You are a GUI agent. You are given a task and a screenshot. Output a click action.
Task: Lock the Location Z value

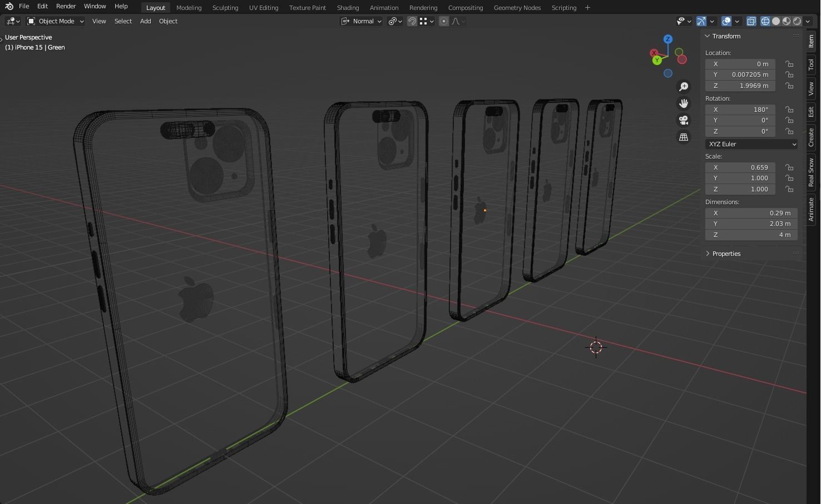[789, 86]
